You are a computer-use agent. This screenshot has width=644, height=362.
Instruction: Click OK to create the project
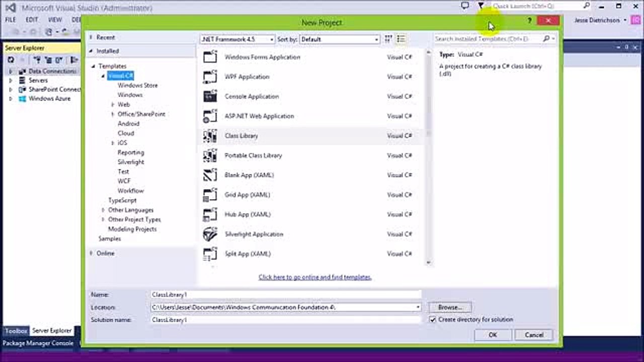pos(493,335)
